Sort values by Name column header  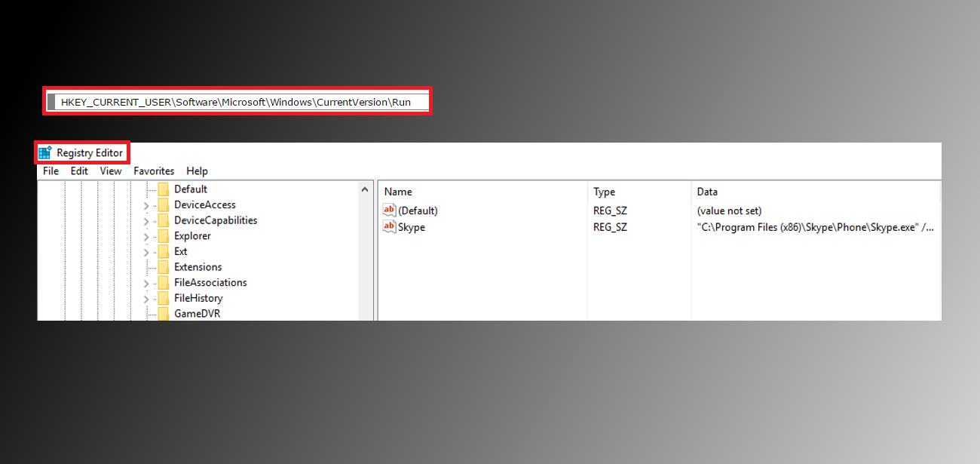pos(482,192)
